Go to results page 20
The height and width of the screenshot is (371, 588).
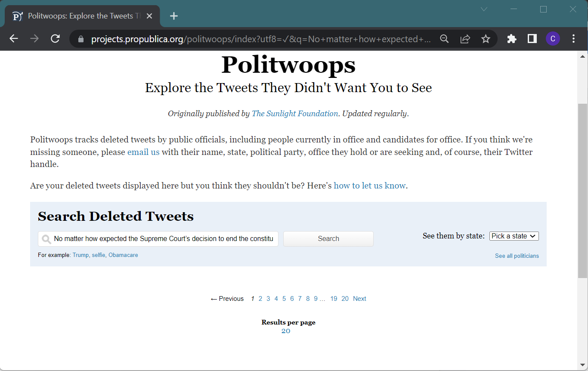point(345,299)
